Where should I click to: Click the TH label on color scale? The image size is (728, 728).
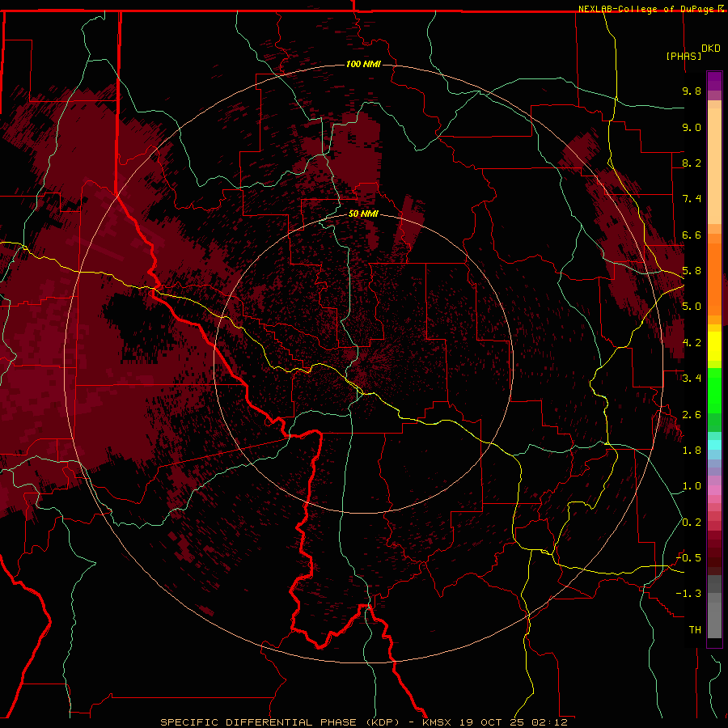tap(695, 629)
